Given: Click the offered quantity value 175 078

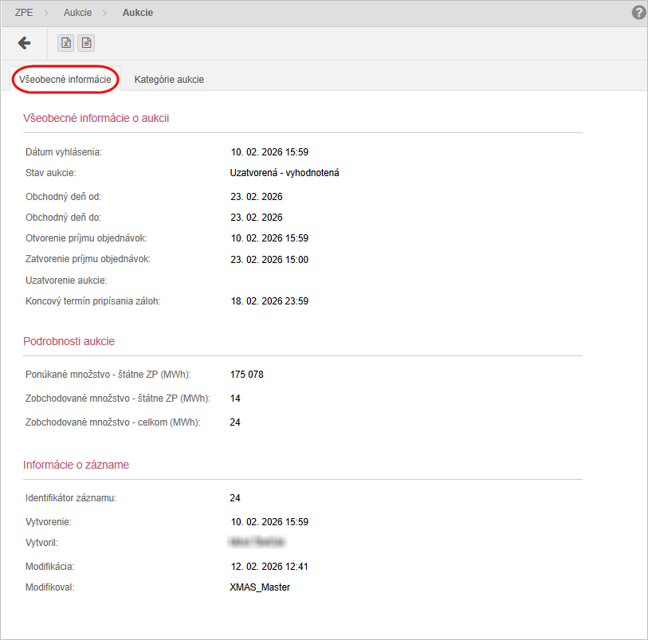Looking at the screenshot, I should [x=247, y=375].
